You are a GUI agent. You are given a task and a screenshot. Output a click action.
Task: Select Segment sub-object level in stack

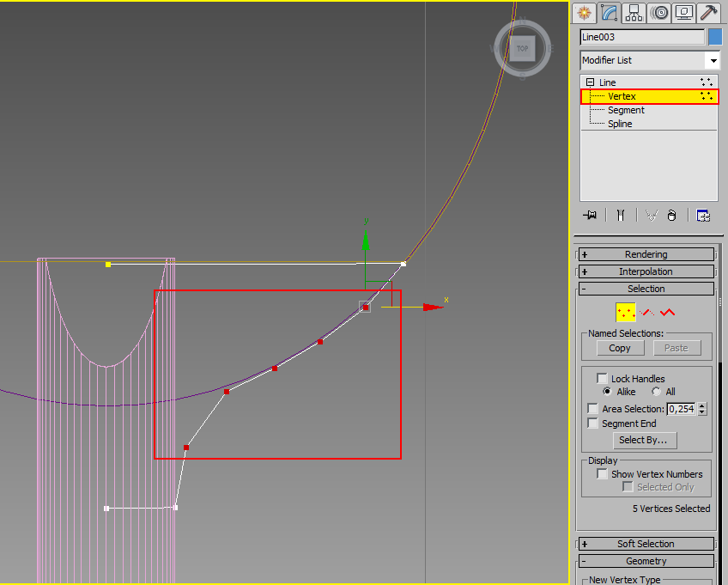click(x=626, y=110)
